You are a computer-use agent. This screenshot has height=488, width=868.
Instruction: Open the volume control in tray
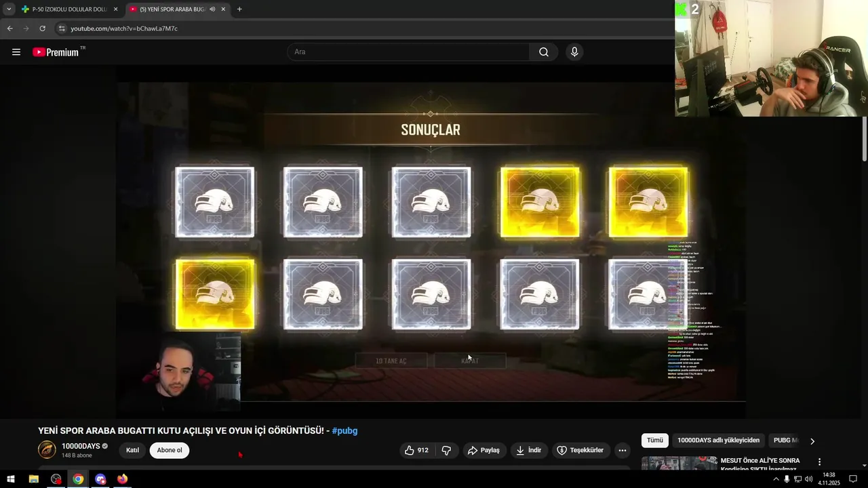[x=808, y=479]
